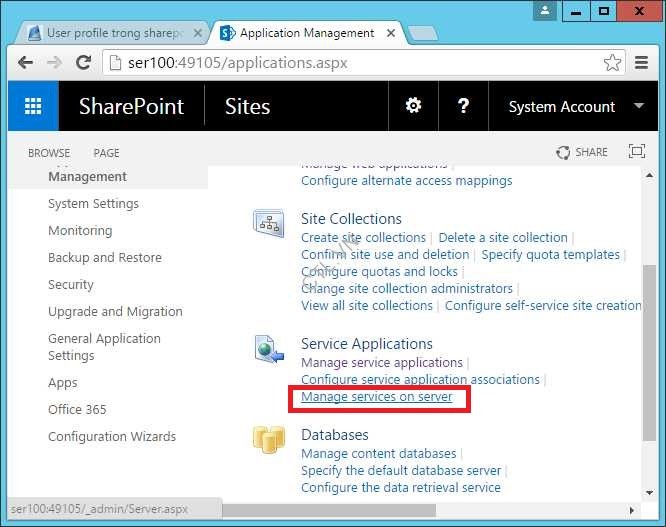Click the Databases icon
The image size is (666, 527).
pyautogui.click(x=269, y=439)
